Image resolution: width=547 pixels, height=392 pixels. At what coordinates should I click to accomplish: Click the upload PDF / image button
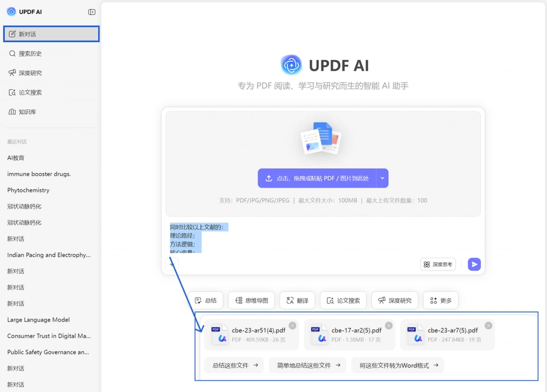tap(317, 178)
